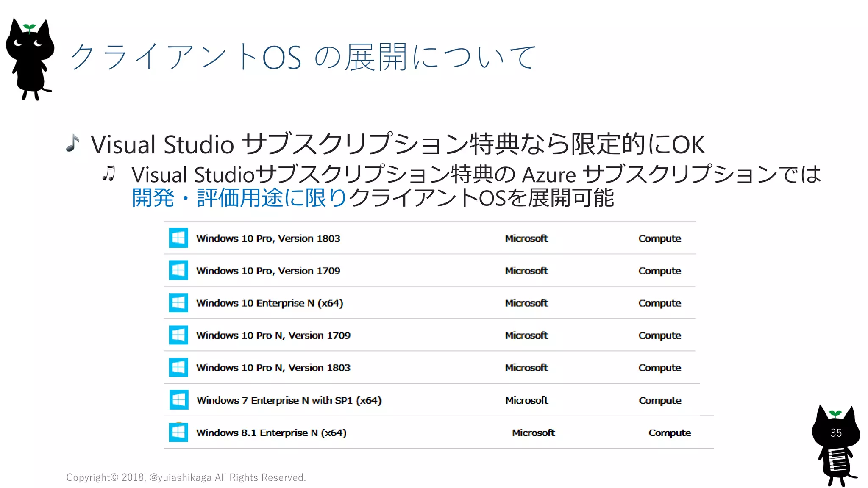Select Windows 7 Enterprise N with SP1 (x64)
This screenshot has width=868, height=488.
click(x=289, y=400)
